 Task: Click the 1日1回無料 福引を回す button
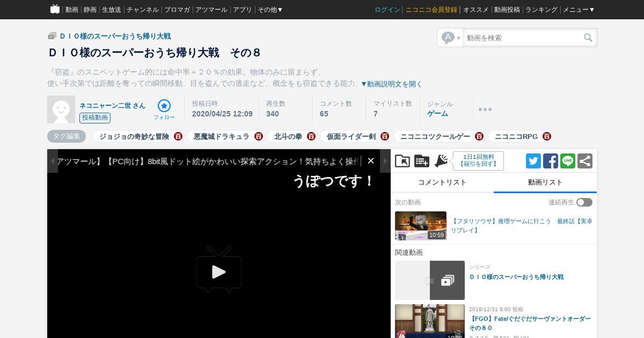tap(478, 161)
